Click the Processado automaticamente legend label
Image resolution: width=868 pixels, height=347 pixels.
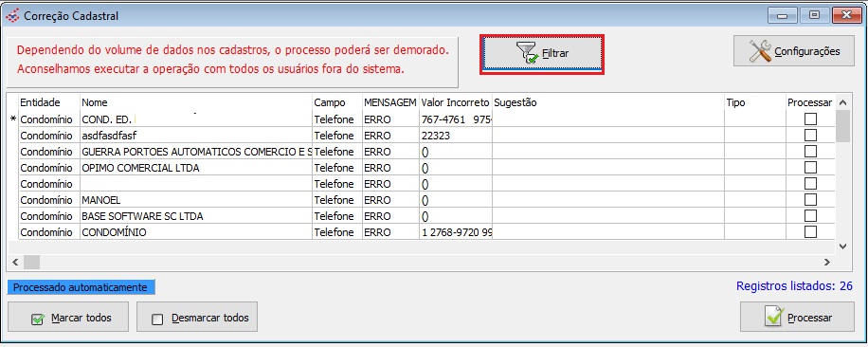[81, 287]
